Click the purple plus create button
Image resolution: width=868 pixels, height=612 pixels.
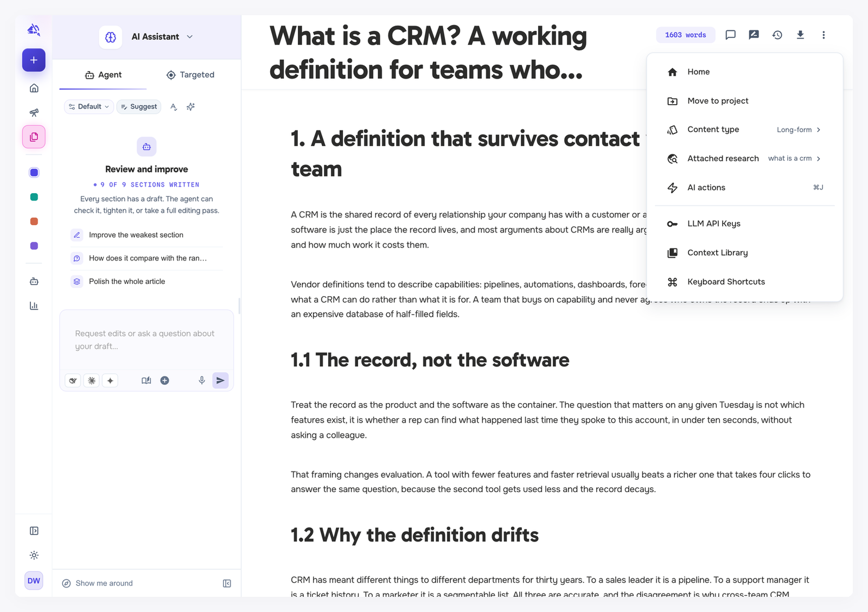[x=34, y=60]
